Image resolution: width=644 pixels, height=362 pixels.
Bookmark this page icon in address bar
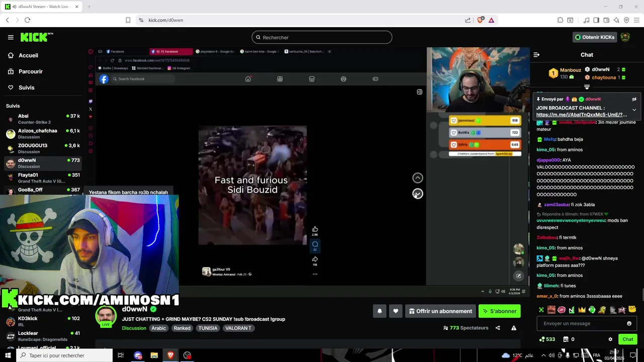click(x=128, y=20)
